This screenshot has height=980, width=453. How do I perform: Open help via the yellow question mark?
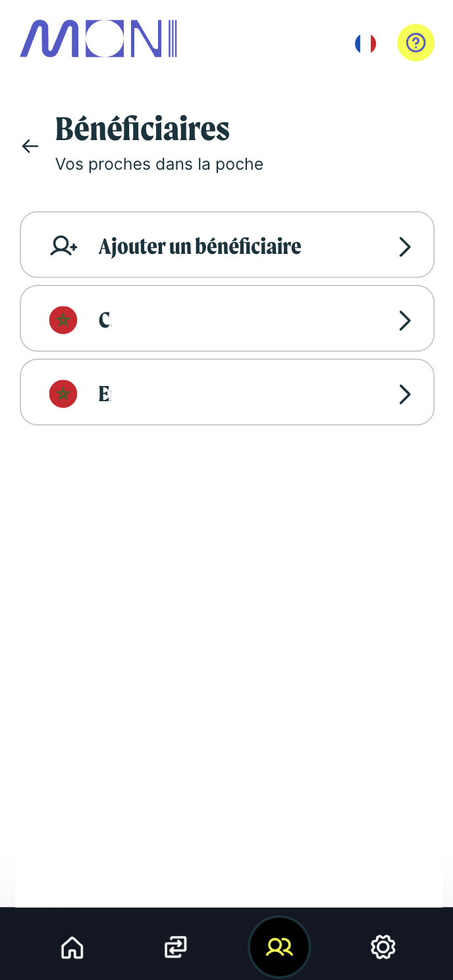pyautogui.click(x=415, y=43)
